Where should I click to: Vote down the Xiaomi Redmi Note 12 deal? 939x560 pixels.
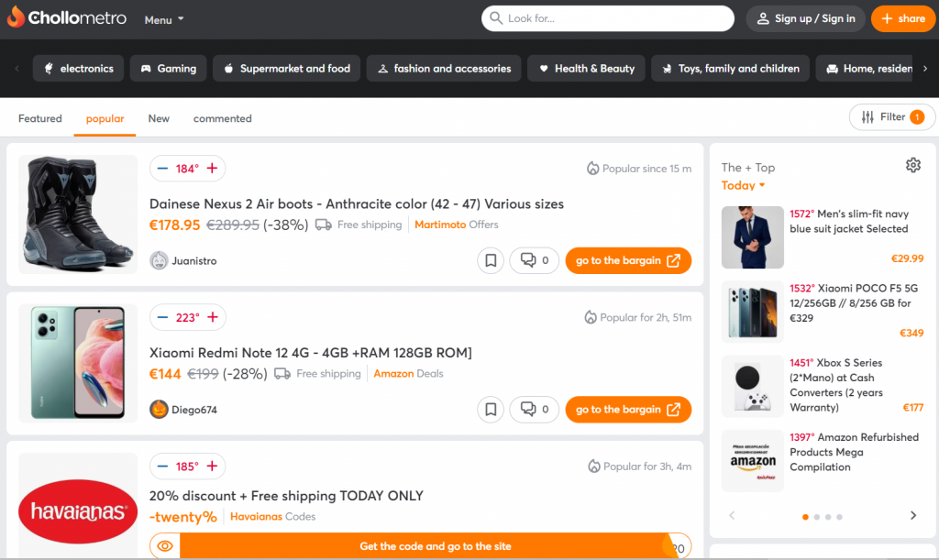pos(162,318)
